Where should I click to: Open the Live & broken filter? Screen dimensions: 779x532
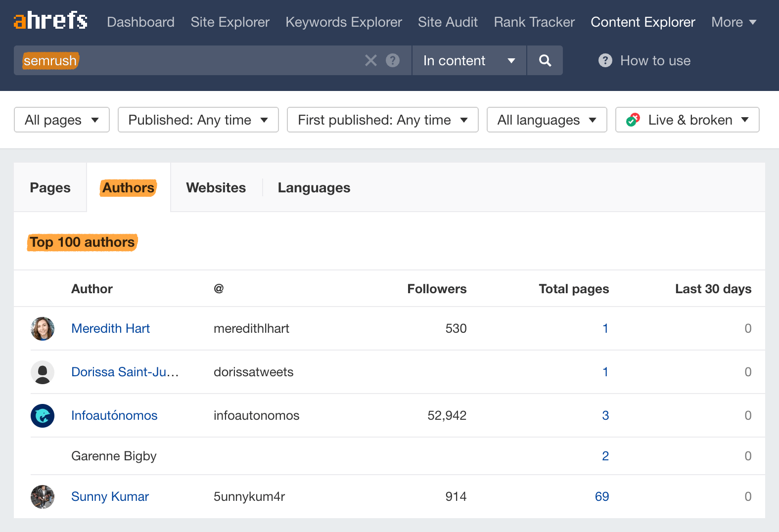[687, 120]
